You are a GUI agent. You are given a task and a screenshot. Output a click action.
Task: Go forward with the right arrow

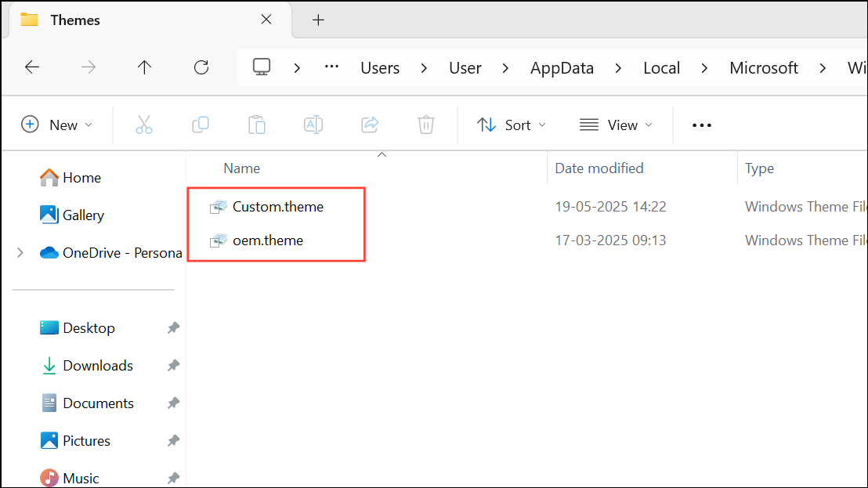pos(89,67)
